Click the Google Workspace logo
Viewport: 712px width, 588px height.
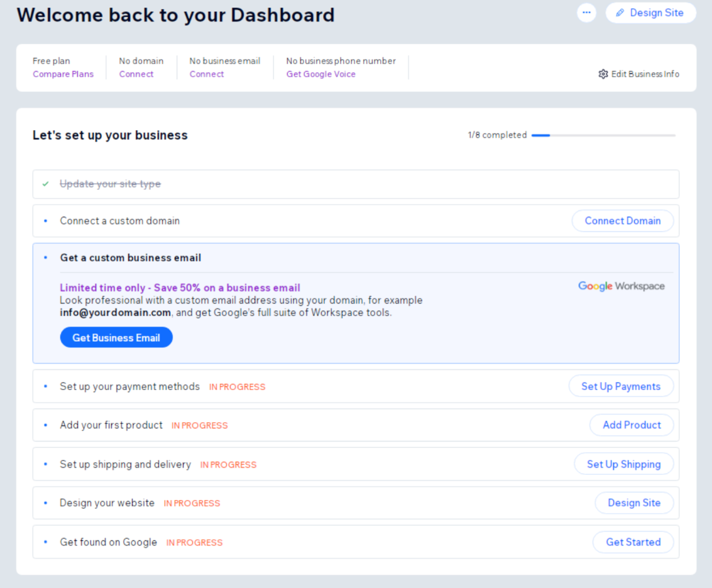[621, 286]
